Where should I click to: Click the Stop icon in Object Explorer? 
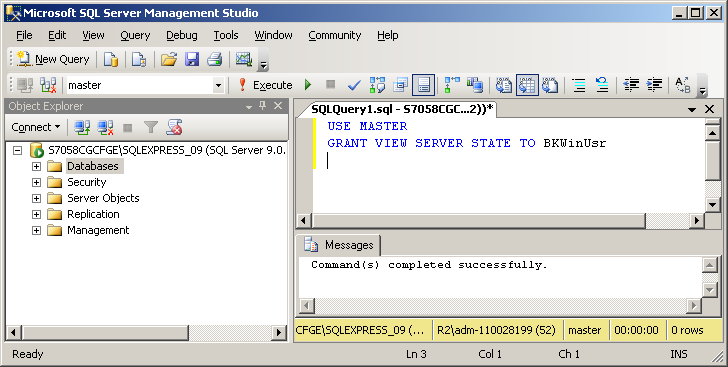coord(128,127)
